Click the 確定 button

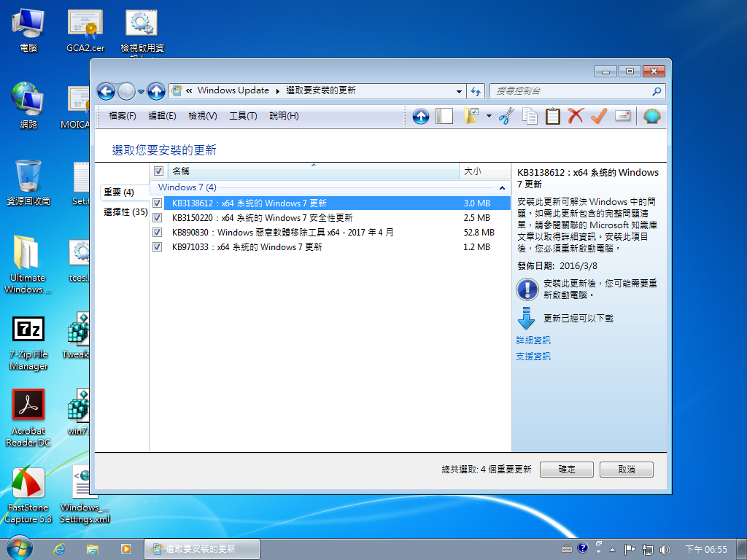566,470
